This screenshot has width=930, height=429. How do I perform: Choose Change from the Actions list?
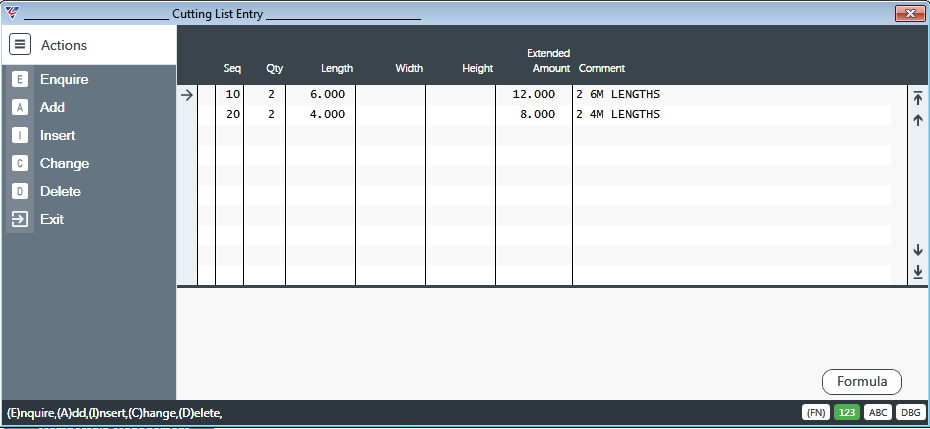[x=64, y=163]
